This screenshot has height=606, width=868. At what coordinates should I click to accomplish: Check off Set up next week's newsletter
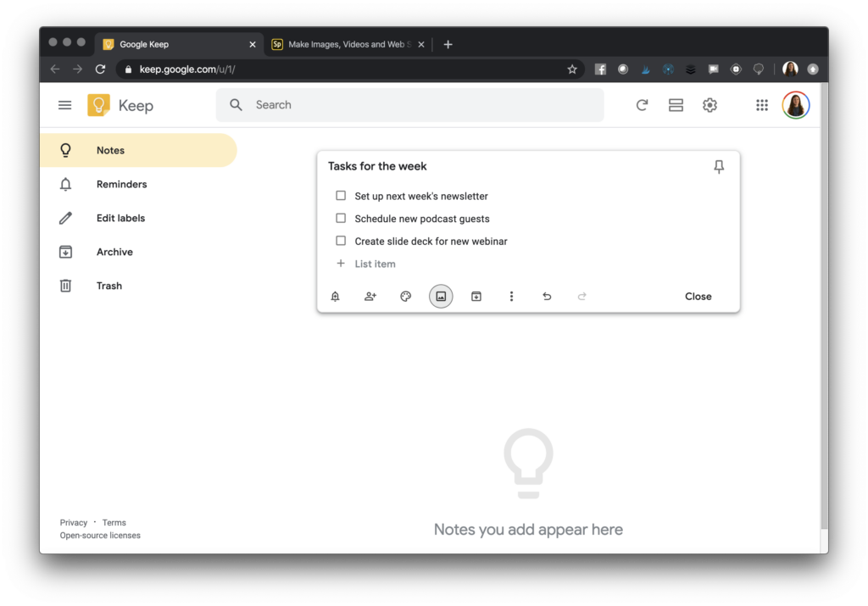[x=341, y=195]
